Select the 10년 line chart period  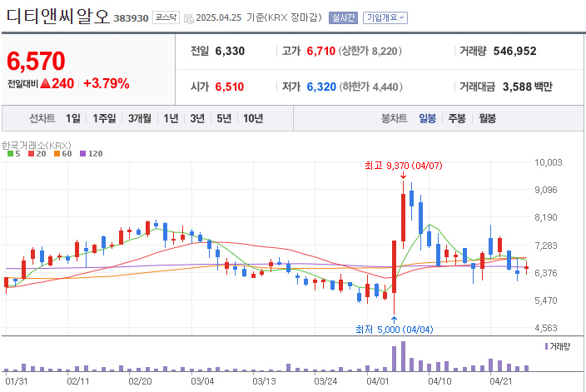click(x=253, y=118)
